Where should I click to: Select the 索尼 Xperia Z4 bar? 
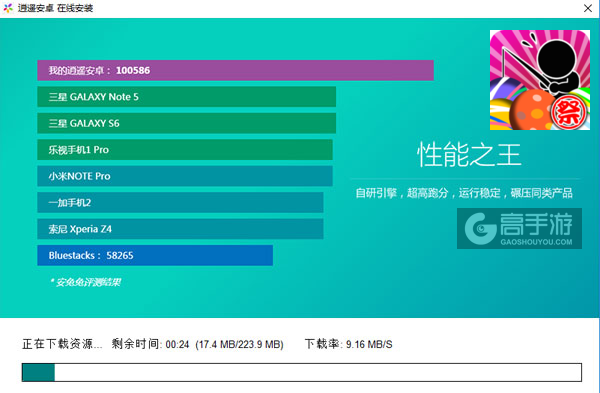[180, 229]
